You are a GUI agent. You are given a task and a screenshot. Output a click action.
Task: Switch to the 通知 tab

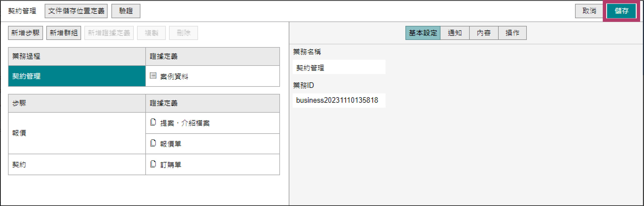click(455, 33)
